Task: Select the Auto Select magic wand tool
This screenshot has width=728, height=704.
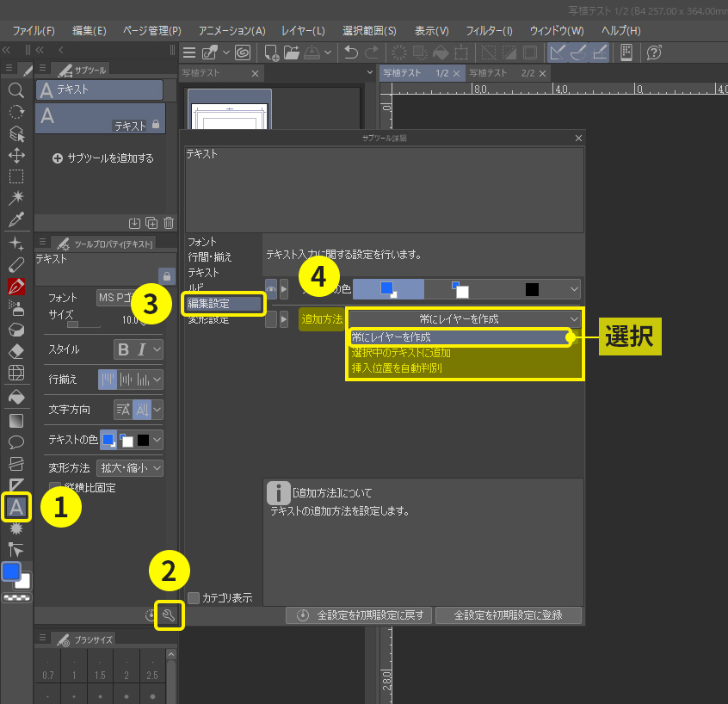Action: tap(15, 198)
